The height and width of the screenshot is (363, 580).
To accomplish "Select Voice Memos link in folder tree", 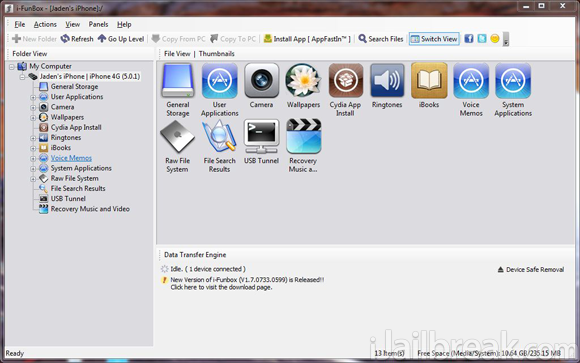I will [x=71, y=158].
